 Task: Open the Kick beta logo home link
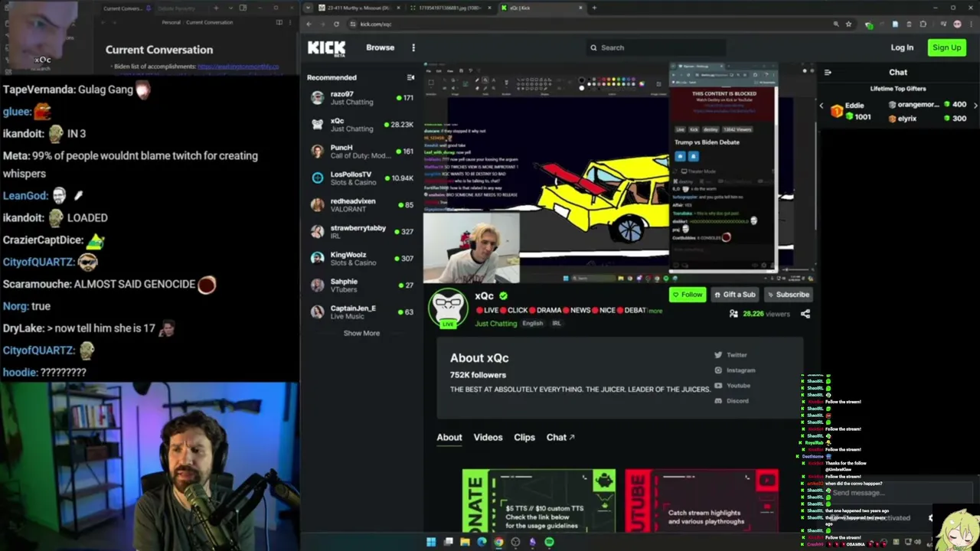coord(326,48)
